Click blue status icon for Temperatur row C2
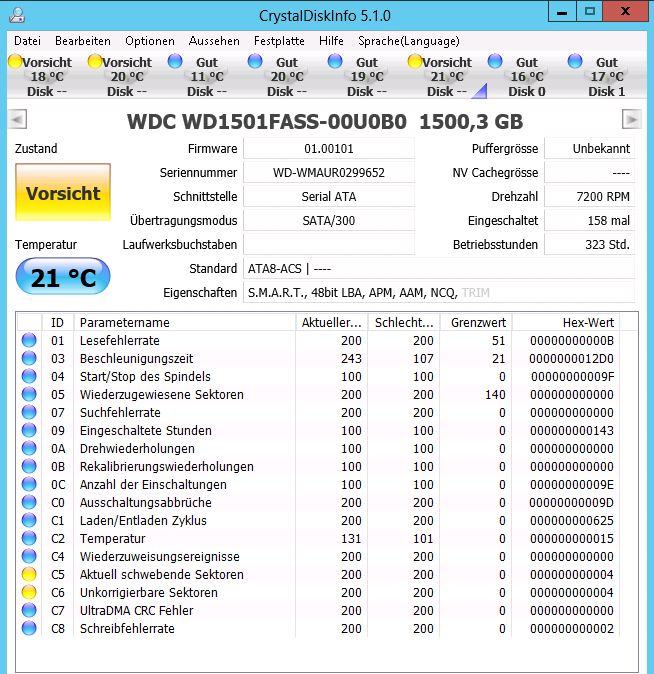Image resolution: width=654 pixels, height=674 pixels. (x=29, y=538)
